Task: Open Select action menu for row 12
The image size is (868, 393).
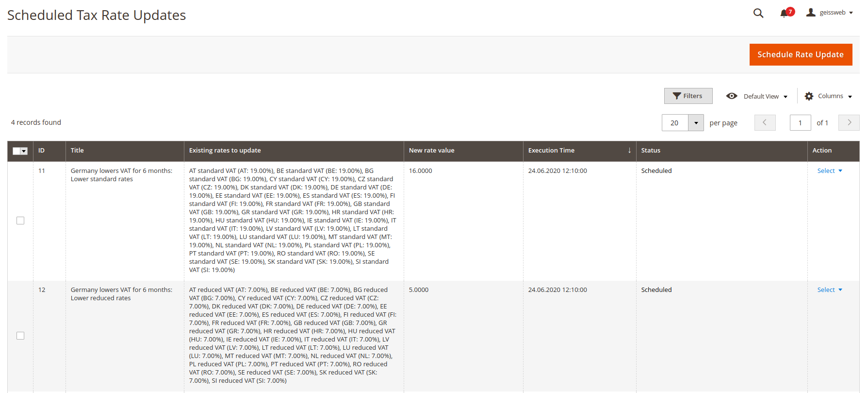Action: (x=830, y=290)
